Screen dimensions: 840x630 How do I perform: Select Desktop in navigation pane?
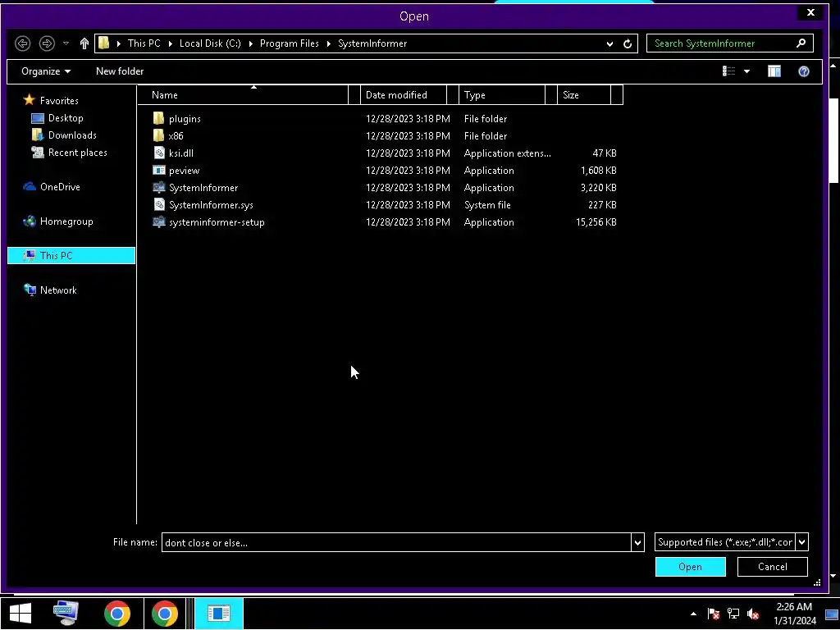tap(66, 118)
